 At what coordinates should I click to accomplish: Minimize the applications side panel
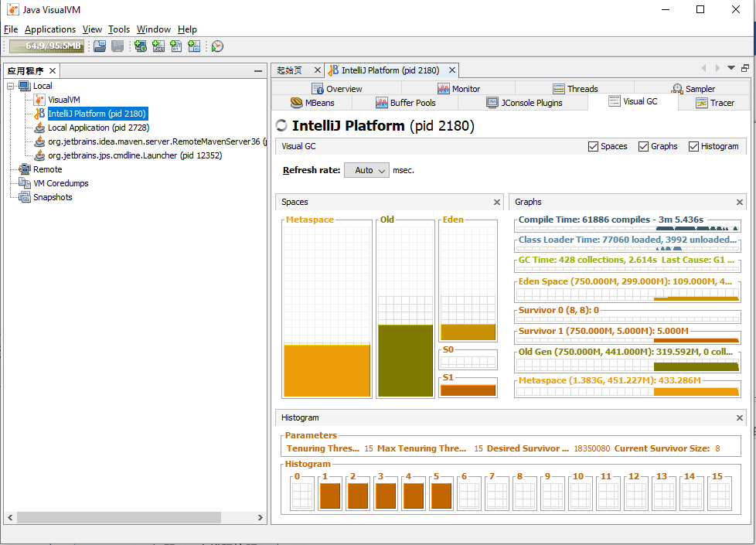pyautogui.click(x=258, y=71)
